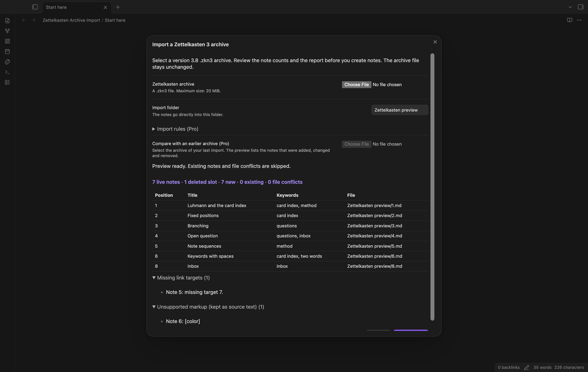Close the Start here tab
Image resolution: width=588 pixels, height=372 pixels.
click(105, 7)
